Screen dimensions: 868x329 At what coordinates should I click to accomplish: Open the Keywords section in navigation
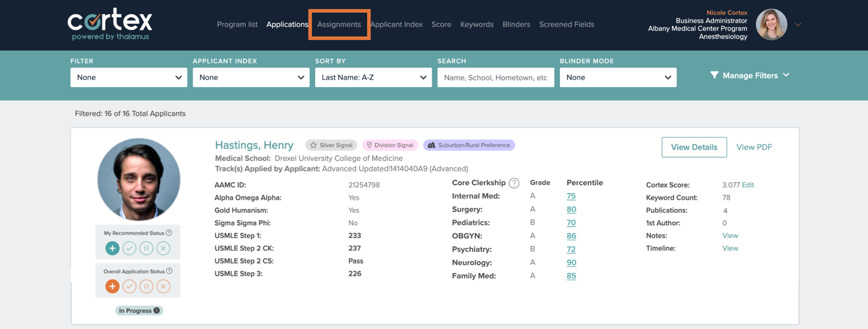476,24
